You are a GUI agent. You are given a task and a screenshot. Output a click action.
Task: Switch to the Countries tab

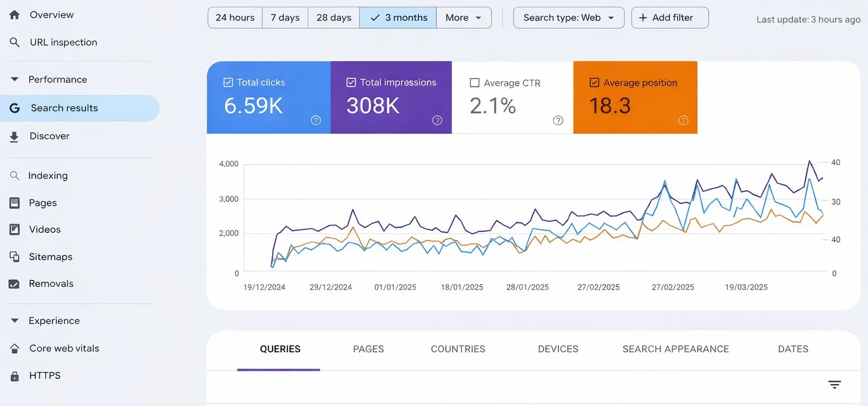[x=458, y=349]
